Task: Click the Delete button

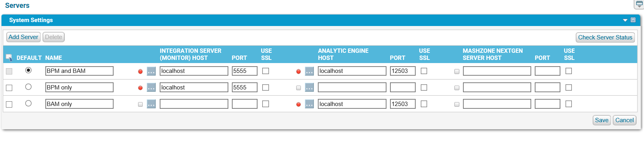Action: coord(54,37)
